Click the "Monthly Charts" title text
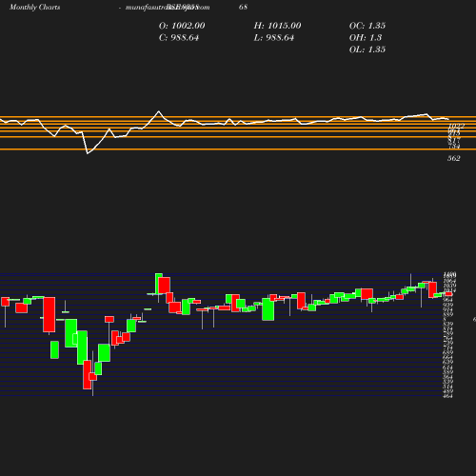 point(35,7)
